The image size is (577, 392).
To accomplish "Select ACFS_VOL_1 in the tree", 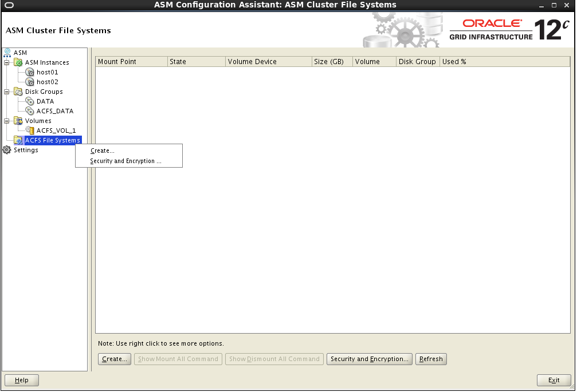I will (56, 130).
